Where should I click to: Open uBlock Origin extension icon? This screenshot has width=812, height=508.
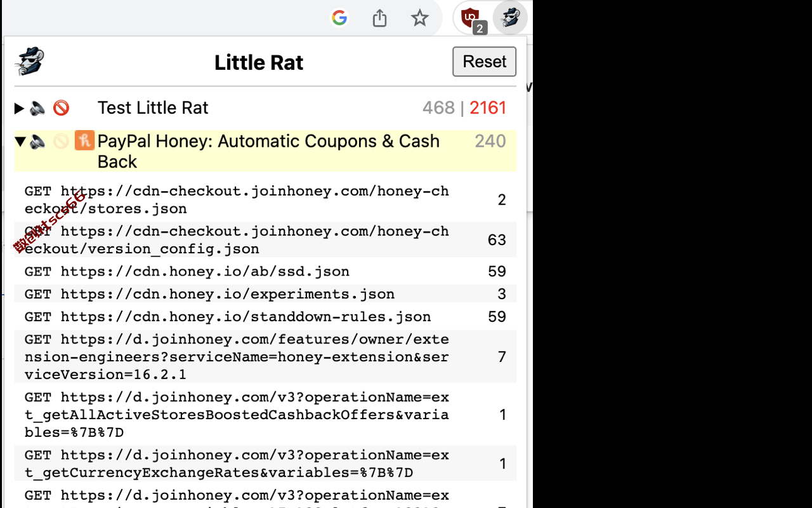click(x=471, y=18)
